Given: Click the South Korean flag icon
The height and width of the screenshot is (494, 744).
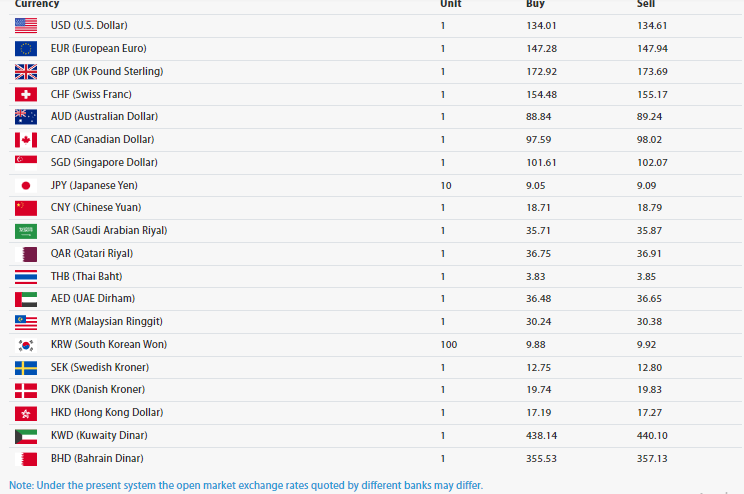Looking at the screenshot, I should [26, 344].
